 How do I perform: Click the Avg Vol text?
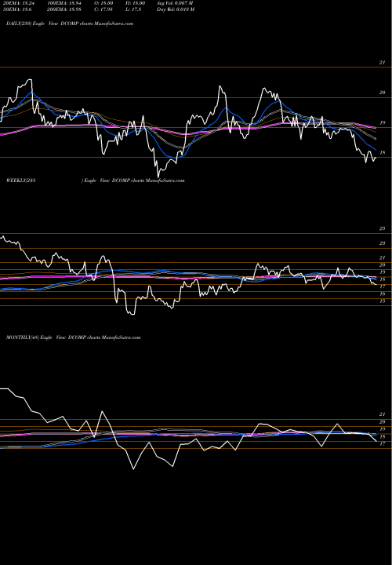pos(175,3)
